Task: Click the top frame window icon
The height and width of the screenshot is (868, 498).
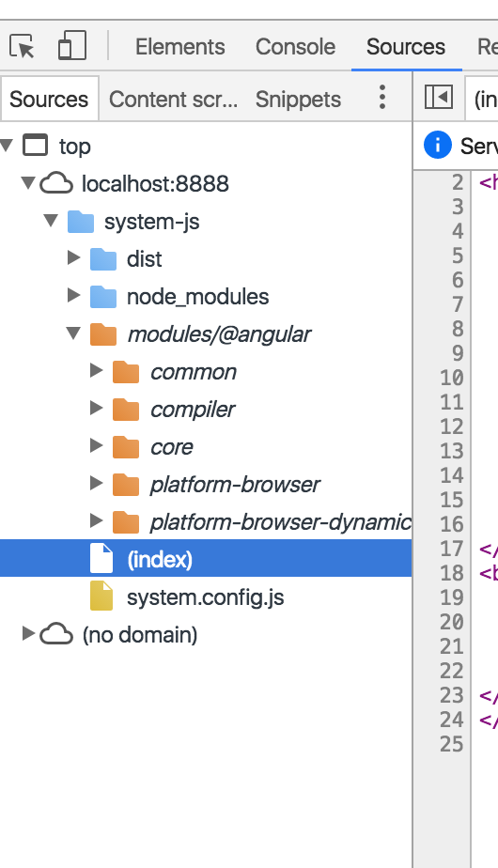Action: (x=36, y=146)
